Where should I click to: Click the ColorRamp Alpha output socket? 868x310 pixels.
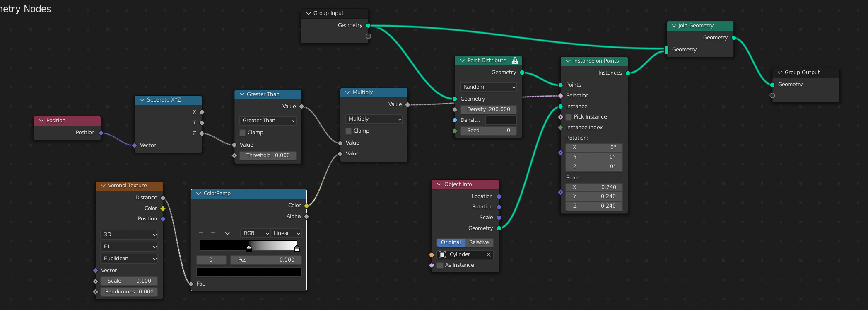pyautogui.click(x=306, y=216)
